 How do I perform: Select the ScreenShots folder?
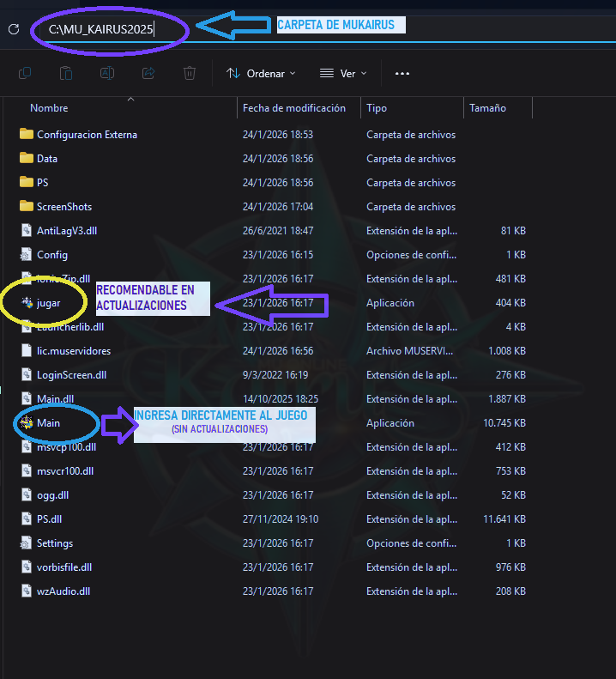click(x=63, y=207)
